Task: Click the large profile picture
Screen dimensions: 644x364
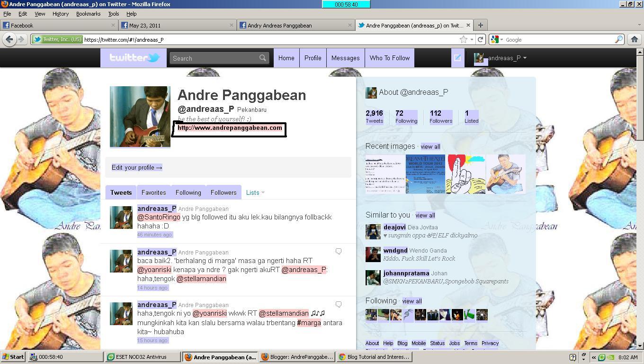Action: (x=140, y=117)
